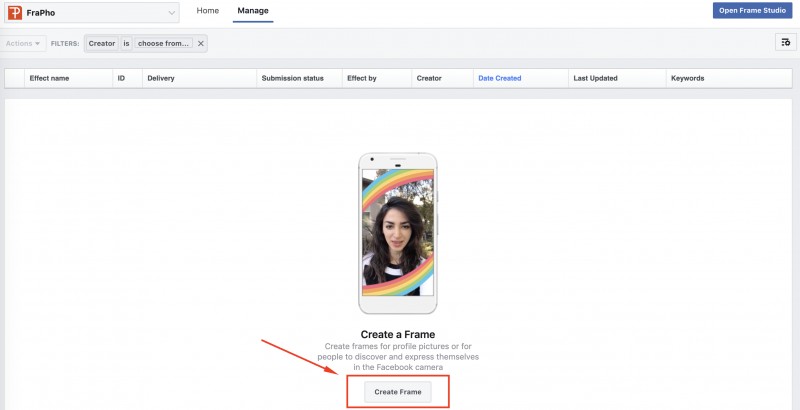The height and width of the screenshot is (410, 800).
Task: Open the FraPho page selector dropdown
Action: (x=92, y=13)
